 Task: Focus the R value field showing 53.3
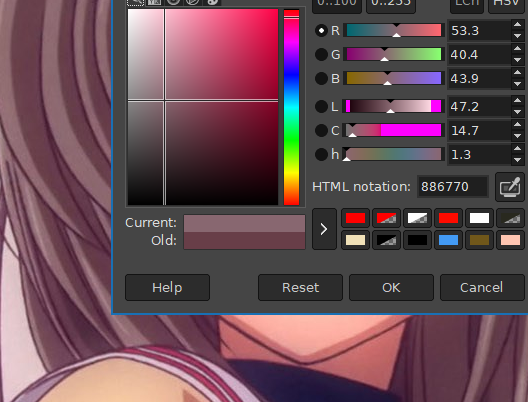(x=479, y=31)
